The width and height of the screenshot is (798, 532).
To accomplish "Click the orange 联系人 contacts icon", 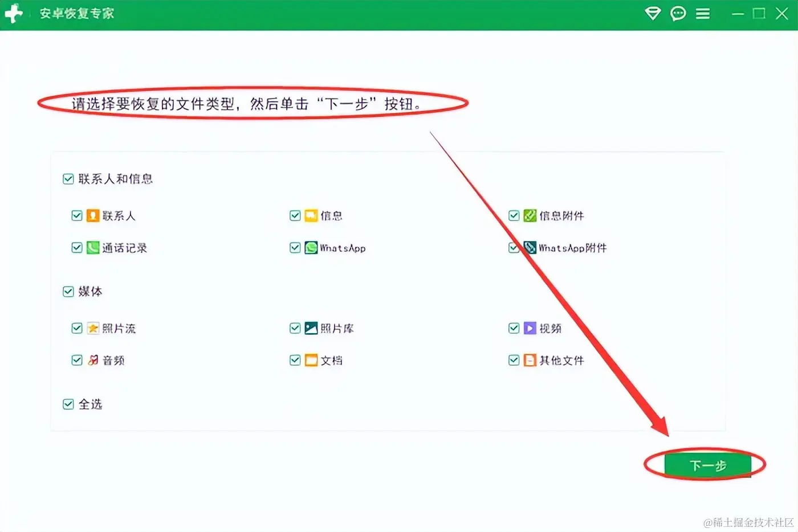I will pyautogui.click(x=93, y=215).
